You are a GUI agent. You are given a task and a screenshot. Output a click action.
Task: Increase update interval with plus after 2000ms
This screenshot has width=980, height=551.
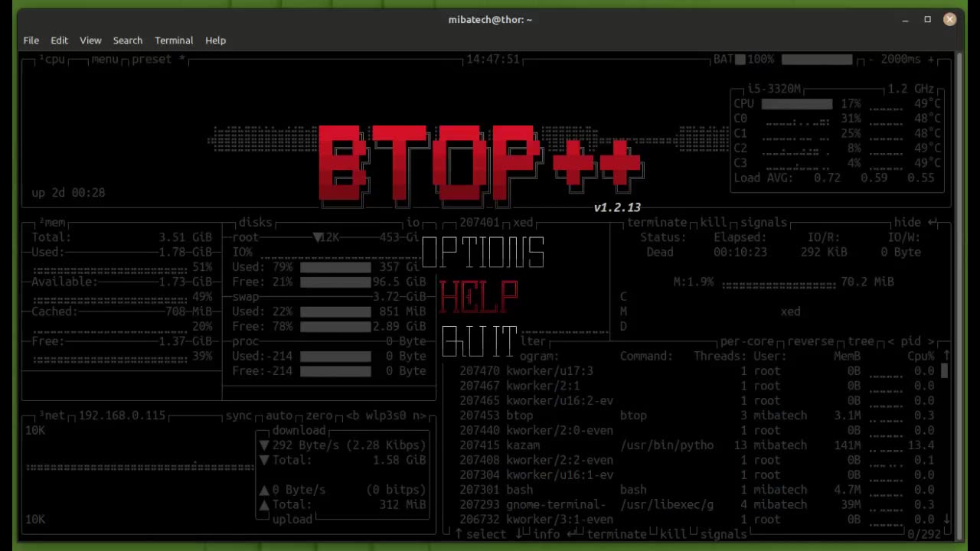click(931, 60)
